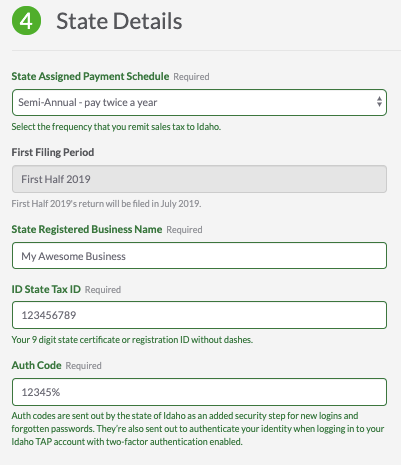The image size is (401, 465).
Task: Open the State Assigned Payment Schedule dropdown
Action: (199, 102)
